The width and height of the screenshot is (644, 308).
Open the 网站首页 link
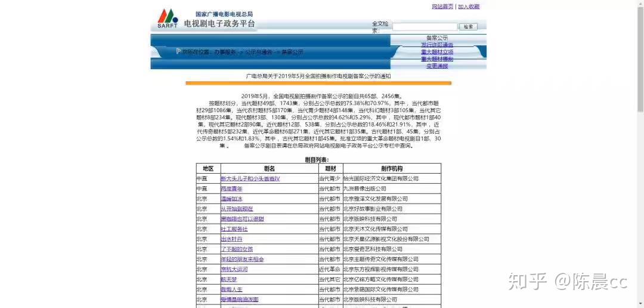pos(442,7)
